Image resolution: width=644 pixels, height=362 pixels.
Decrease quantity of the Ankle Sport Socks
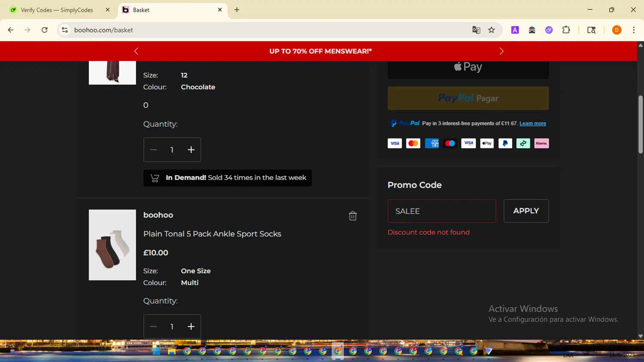tap(153, 327)
